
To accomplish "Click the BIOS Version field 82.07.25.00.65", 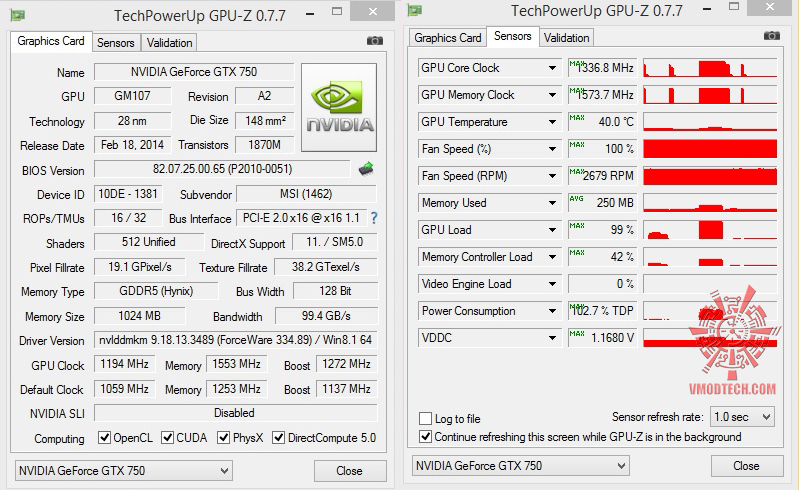I will pyautogui.click(x=222, y=169).
